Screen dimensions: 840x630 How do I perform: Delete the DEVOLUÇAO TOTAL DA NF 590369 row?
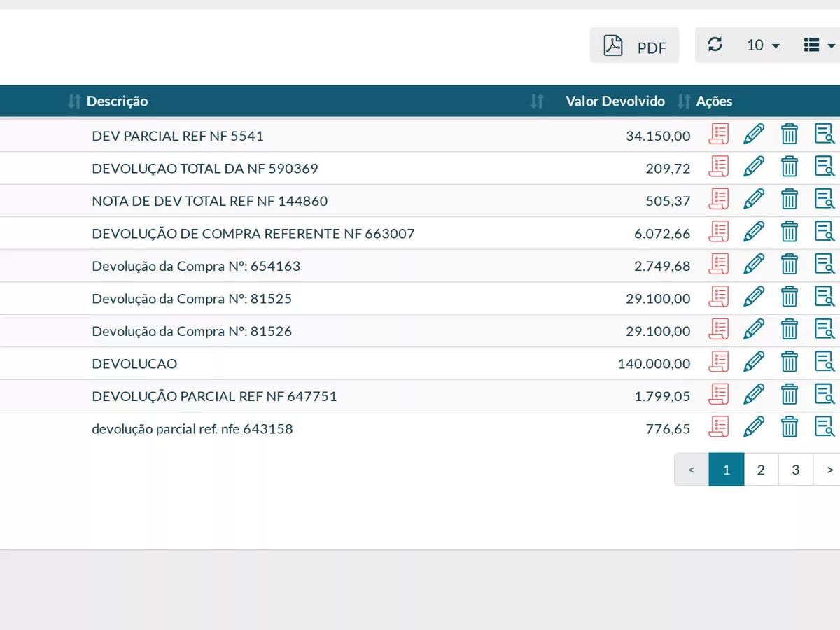790,167
